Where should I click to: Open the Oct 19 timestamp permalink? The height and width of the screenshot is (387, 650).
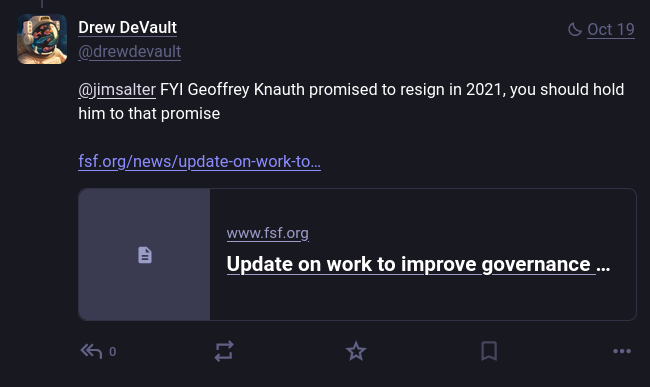[611, 29]
